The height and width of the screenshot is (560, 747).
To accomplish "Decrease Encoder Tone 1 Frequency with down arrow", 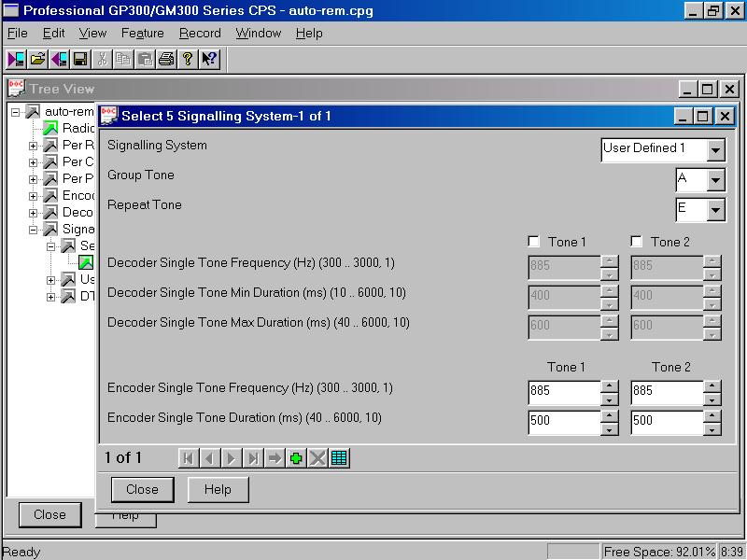I will (x=610, y=399).
